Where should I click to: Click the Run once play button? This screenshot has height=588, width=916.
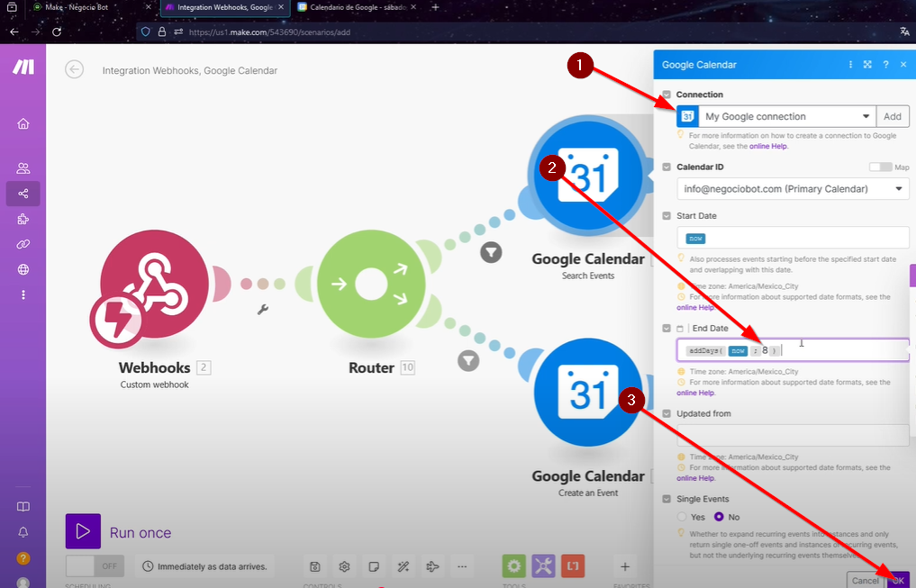click(x=83, y=530)
